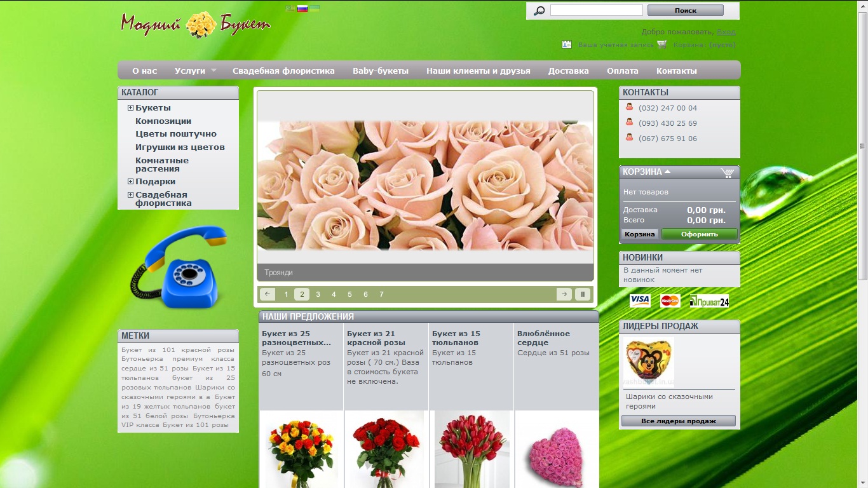Expand the Подарки category plus icon

[130, 182]
